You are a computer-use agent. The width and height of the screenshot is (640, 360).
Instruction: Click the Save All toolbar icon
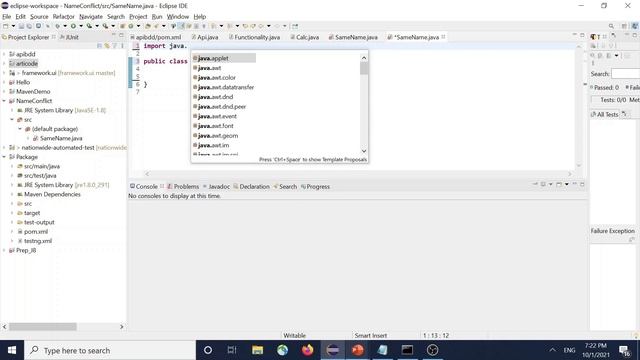tap(29, 26)
